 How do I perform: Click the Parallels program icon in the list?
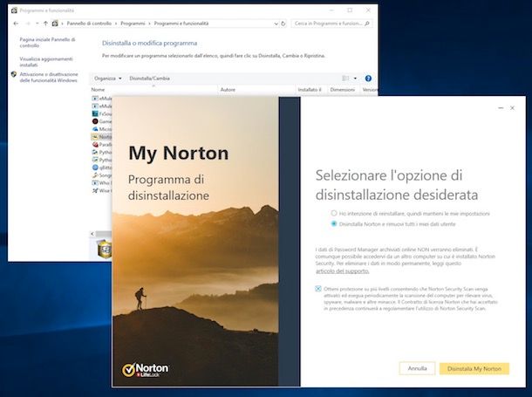click(x=95, y=144)
